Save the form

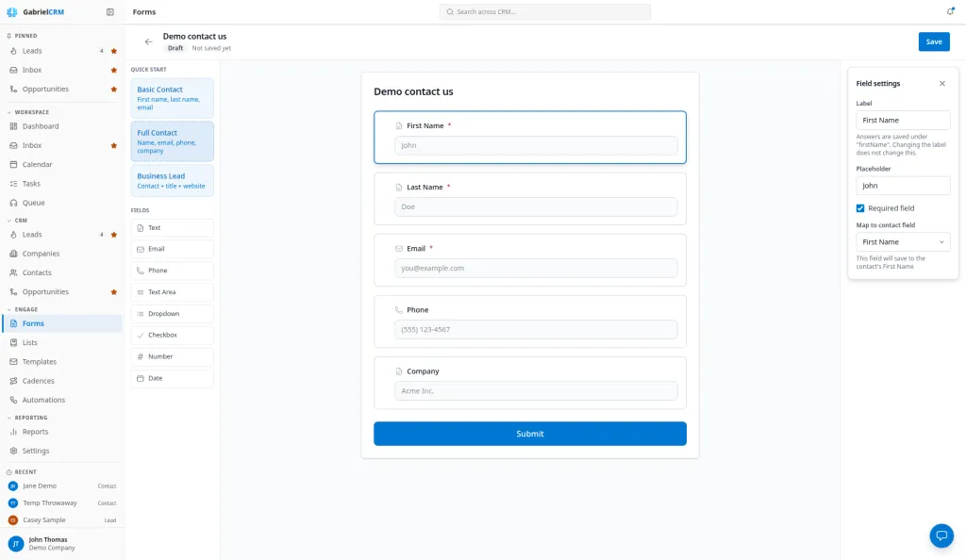934,41
